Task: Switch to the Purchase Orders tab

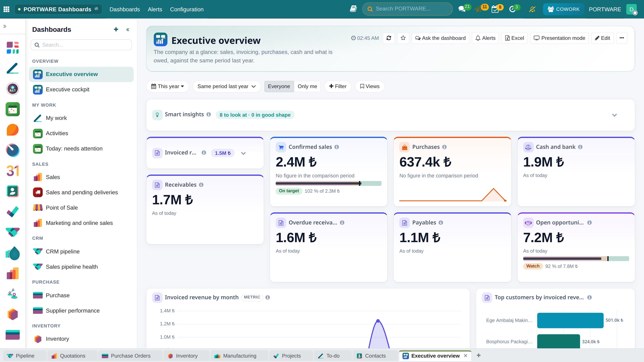Action: (130, 356)
